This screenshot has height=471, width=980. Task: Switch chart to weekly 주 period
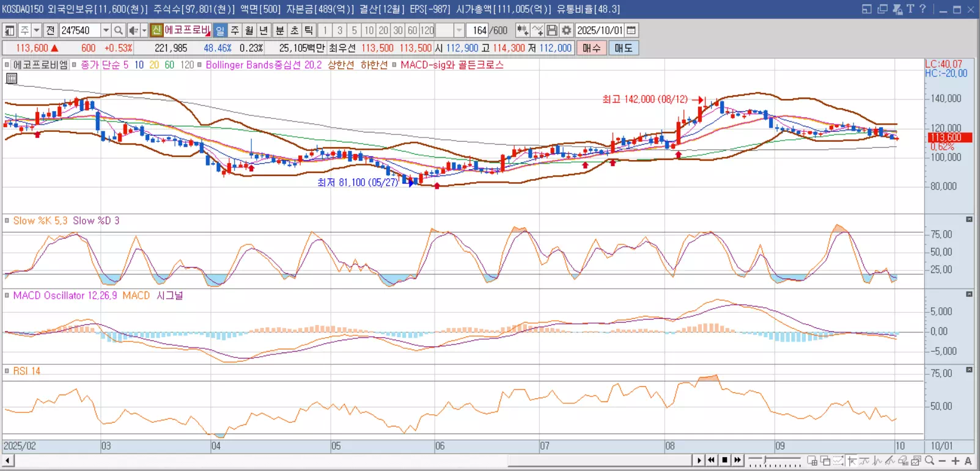(235, 30)
